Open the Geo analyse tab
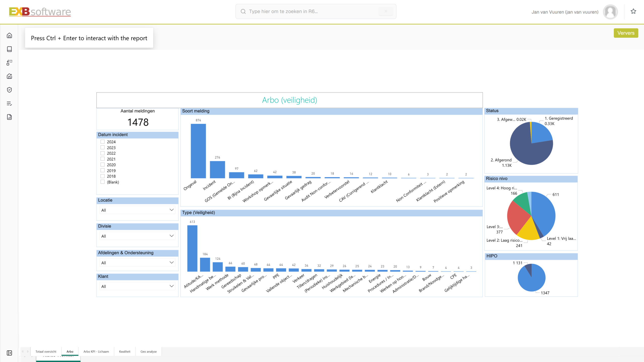 (148, 351)
